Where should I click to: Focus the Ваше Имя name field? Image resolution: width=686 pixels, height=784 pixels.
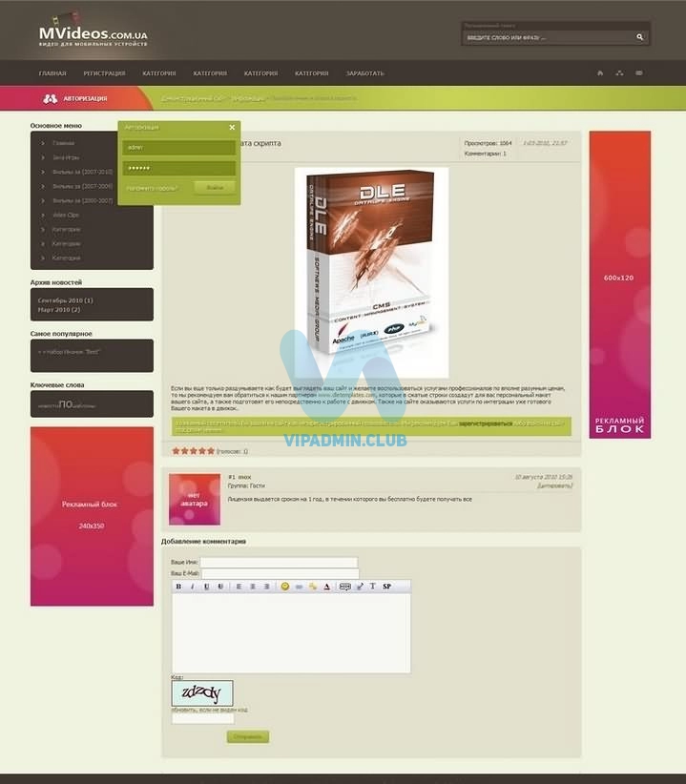pos(279,562)
